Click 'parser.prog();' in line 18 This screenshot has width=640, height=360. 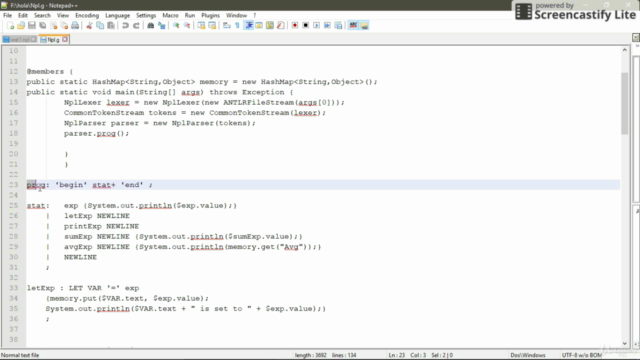(x=96, y=133)
